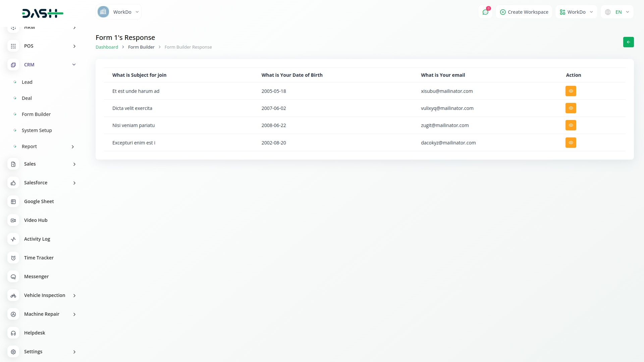The height and width of the screenshot is (362, 644).
Task: View response from dacokyz@mailinator.com
Action: [x=571, y=143]
